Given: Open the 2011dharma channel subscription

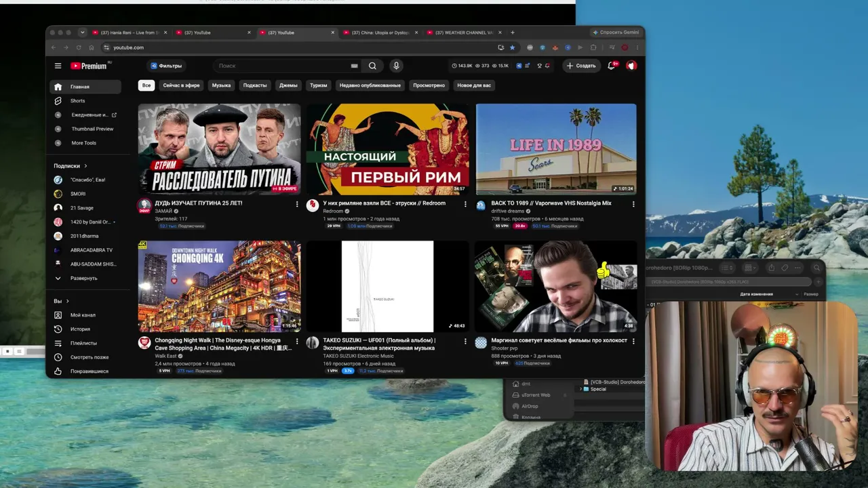Looking at the screenshot, I should point(85,236).
